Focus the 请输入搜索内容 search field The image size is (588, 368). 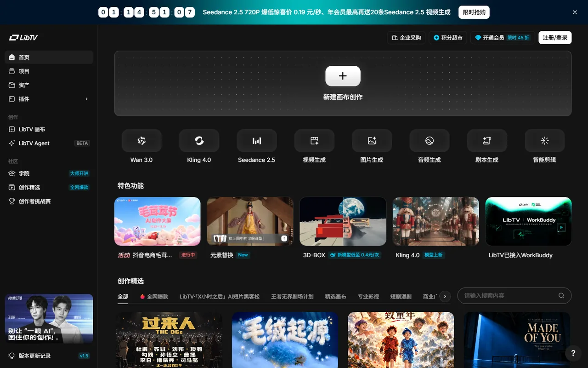[x=514, y=296]
